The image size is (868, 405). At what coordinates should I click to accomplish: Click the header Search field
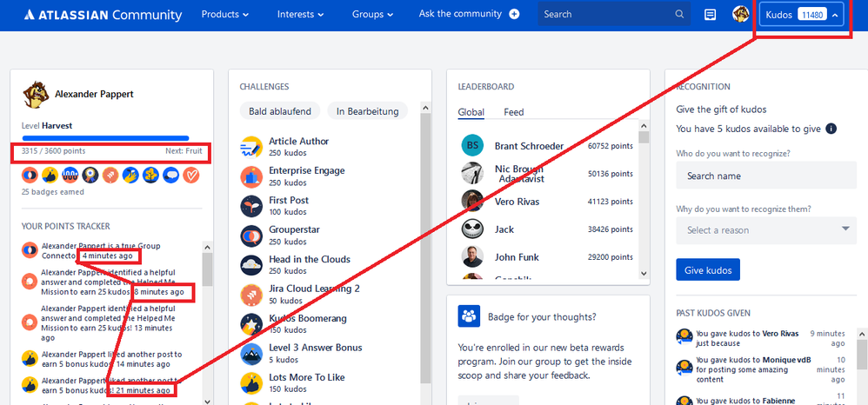pyautogui.click(x=614, y=15)
